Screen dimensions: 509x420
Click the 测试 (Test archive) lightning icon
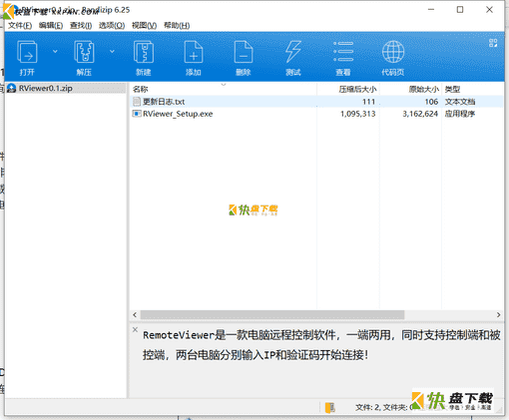[x=293, y=52]
